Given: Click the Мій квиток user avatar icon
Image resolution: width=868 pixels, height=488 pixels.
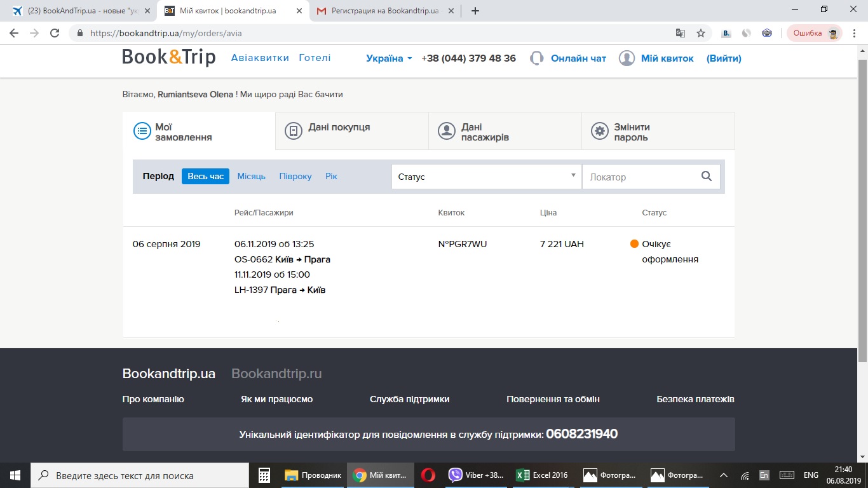Looking at the screenshot, I should tap(627, 58).
